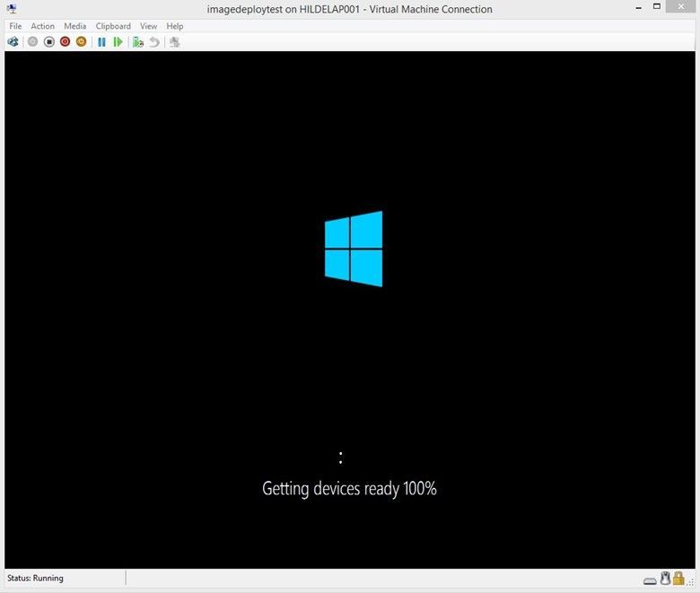Open the Help menu

175,26
